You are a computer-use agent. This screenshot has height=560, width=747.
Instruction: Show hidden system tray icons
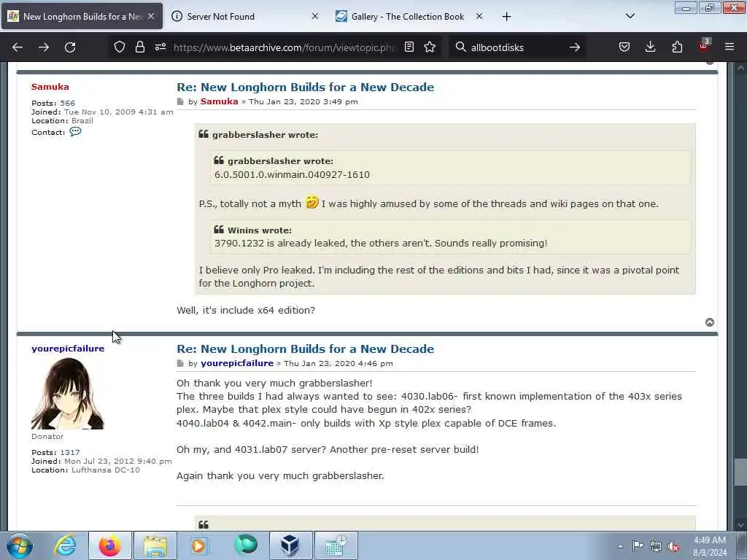coord(620,546)
